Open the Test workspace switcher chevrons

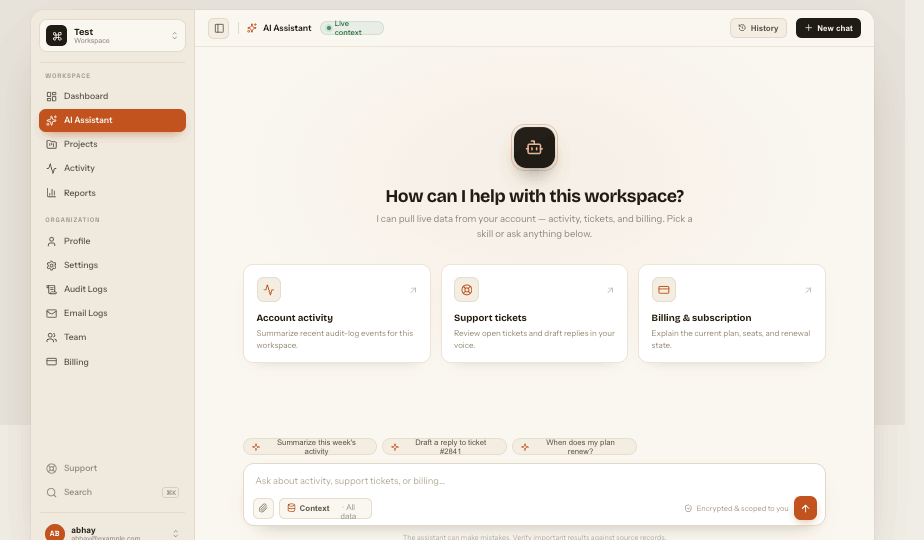(x=174, y=36)
